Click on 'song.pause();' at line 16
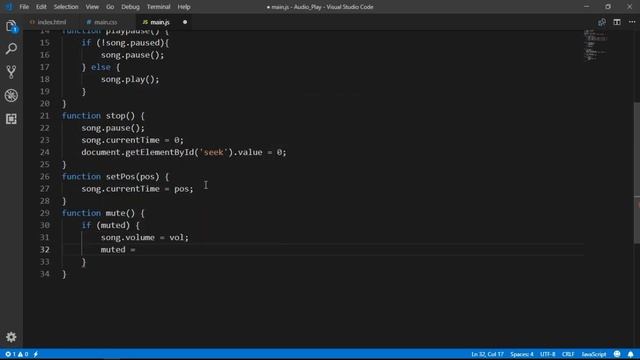This screenshot has width=640, height=360. pos(132,55)
